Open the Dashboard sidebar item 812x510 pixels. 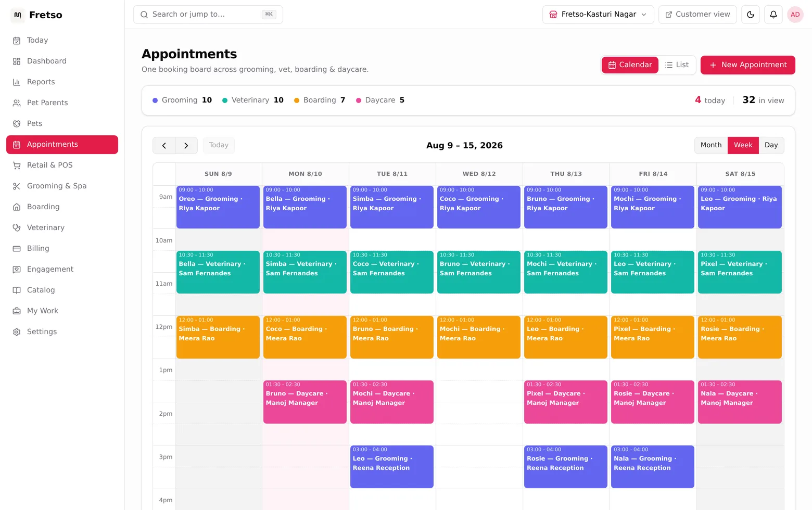(62, 61)
